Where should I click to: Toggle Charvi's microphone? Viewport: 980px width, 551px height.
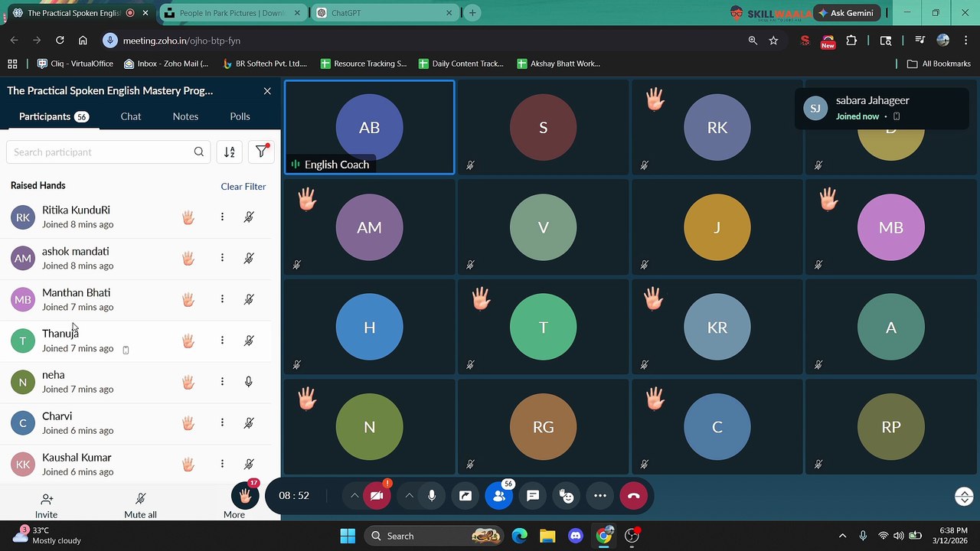click(249, 422)
